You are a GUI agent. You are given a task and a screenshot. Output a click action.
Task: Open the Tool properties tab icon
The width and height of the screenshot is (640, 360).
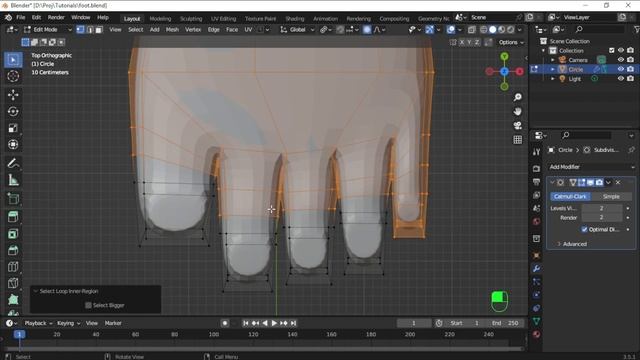pyautogui.click(x=536, y=151)
